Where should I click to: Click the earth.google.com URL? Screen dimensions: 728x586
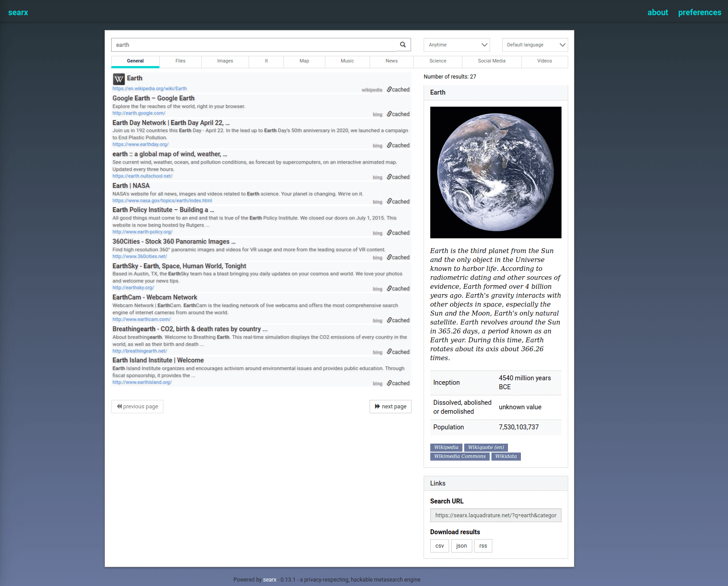[x=139, y=113]
